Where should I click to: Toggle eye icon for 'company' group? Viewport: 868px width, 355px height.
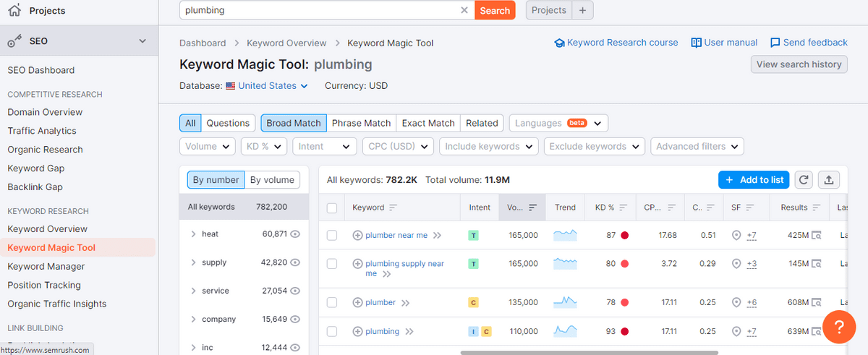click(x=295, y=319)
